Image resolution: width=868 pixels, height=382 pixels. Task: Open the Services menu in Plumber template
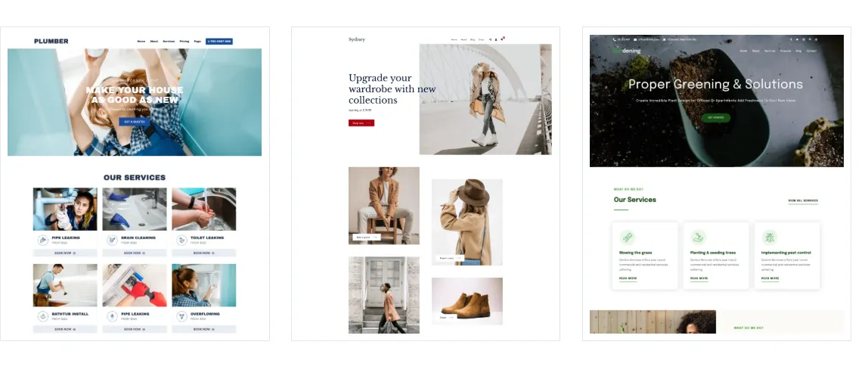pyautogui.click(x=169, y=42)
